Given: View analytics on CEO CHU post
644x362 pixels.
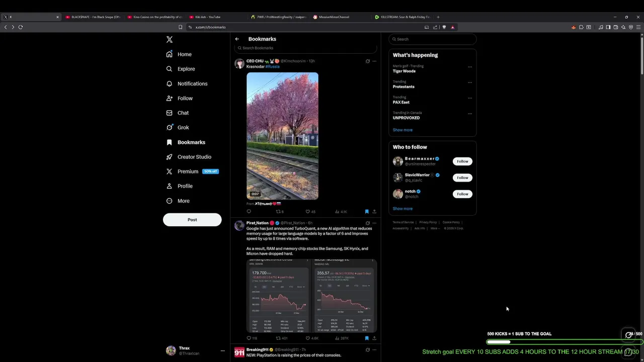Looking at the screenshot, I should pyautogui.click(x=341, y=212).
